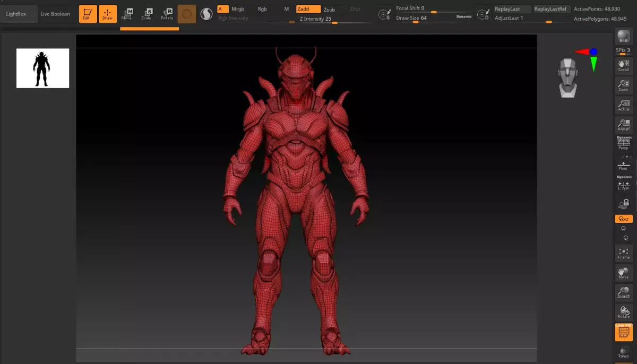Click the Zoom3D icon
Viewport: 637px width, 364px height.
[623, 292]
